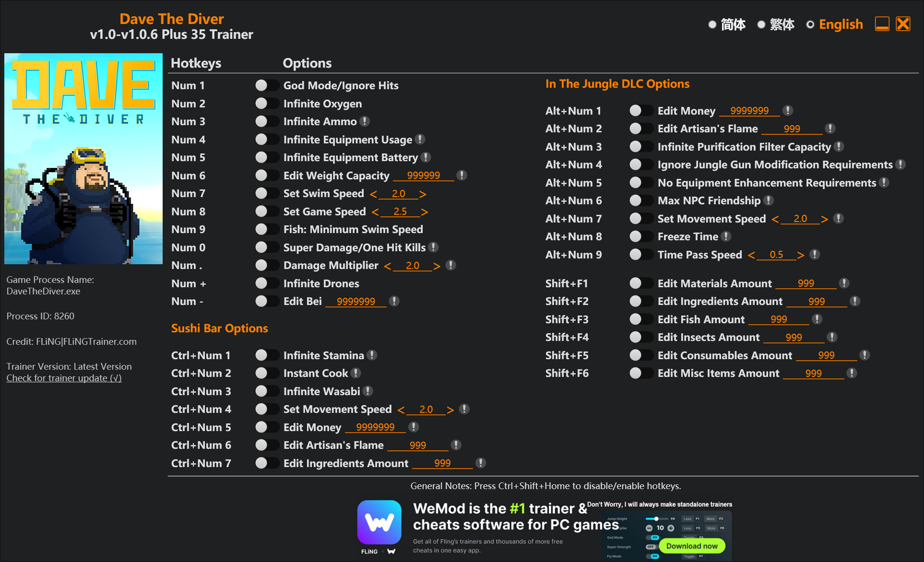Toggle Set Game Speed switch
The image size is (924, 562).
(267, 211)
